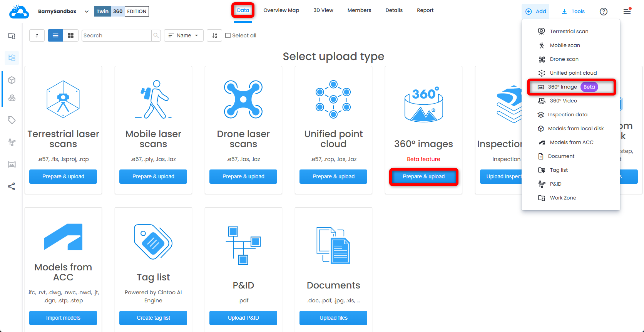Switch to the Report tab
This screenshot has height=332, width=644.
pyautogui.click(x=425, y=10)
